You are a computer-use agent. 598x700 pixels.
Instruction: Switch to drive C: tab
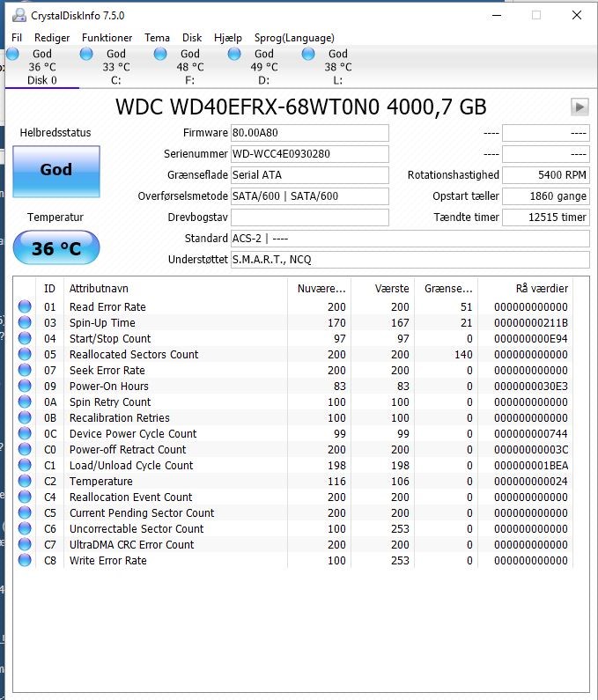pyautogui.click(x=115, y=67)
